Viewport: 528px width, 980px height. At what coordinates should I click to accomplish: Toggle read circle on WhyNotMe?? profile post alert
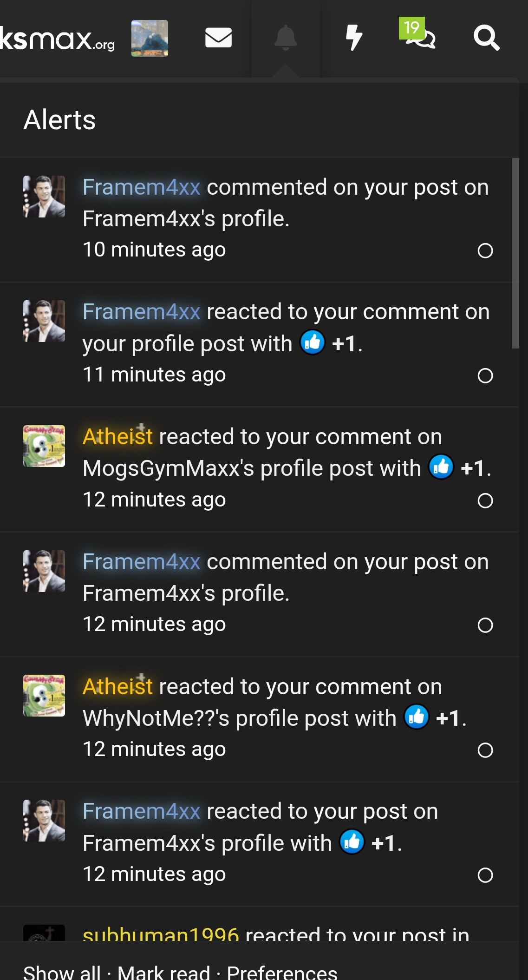point(485,750)
